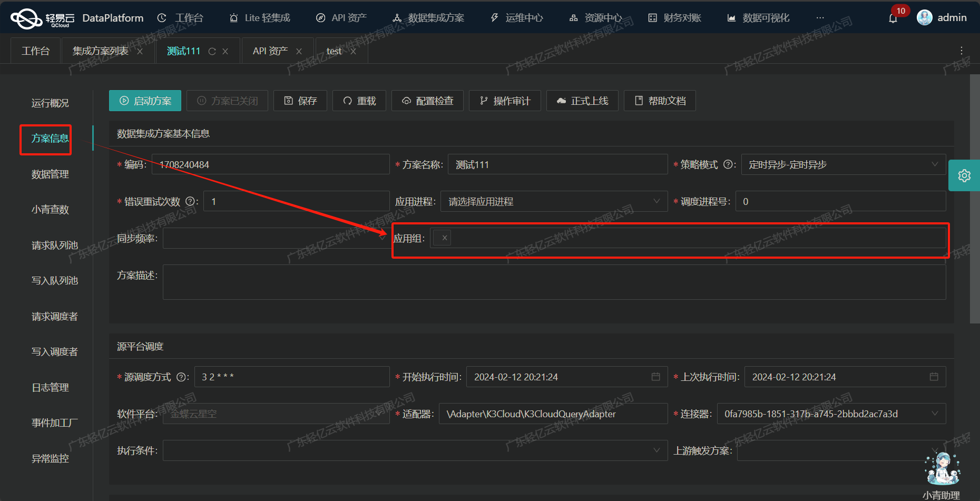Click help icon next to 错误重试次数
Screen dimensions: 980x501
pos(190,201)
